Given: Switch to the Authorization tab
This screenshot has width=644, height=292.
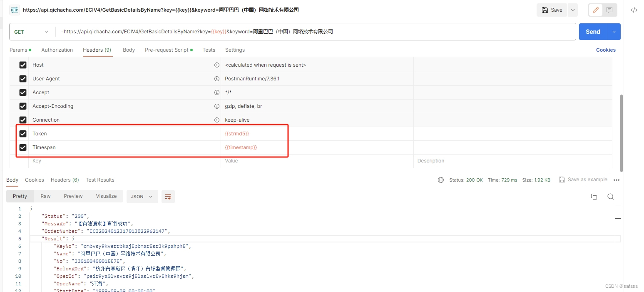Looking at the screenshot, I should pyautogui.click(x=57, y=50).
